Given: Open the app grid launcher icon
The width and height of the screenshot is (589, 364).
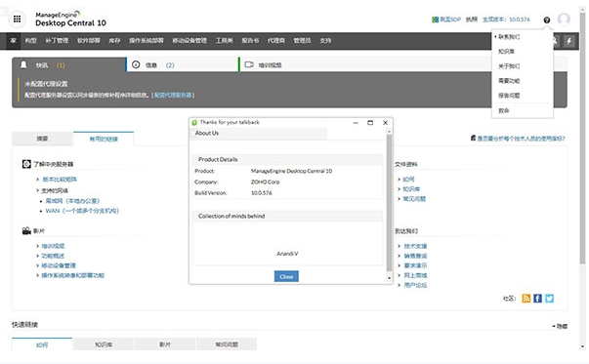Looking at the screenshot, I should (x=17, y=19).
